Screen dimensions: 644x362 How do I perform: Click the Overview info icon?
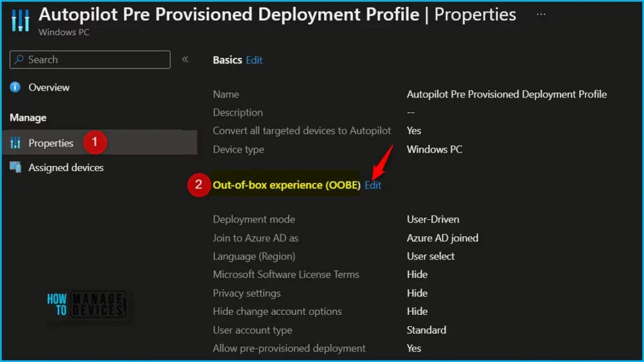[15, 87]
